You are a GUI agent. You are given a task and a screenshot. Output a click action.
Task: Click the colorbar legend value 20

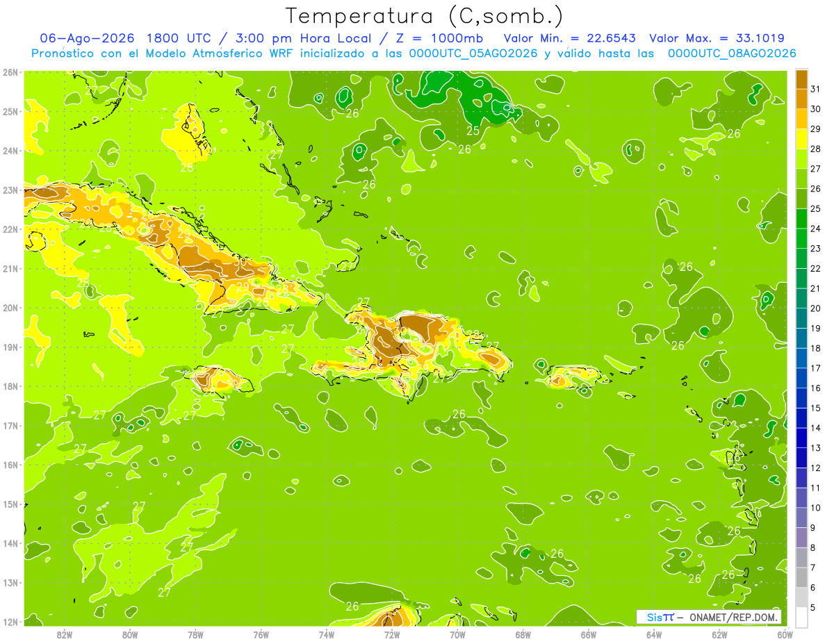pyautogui.click(x=816, y=308)
